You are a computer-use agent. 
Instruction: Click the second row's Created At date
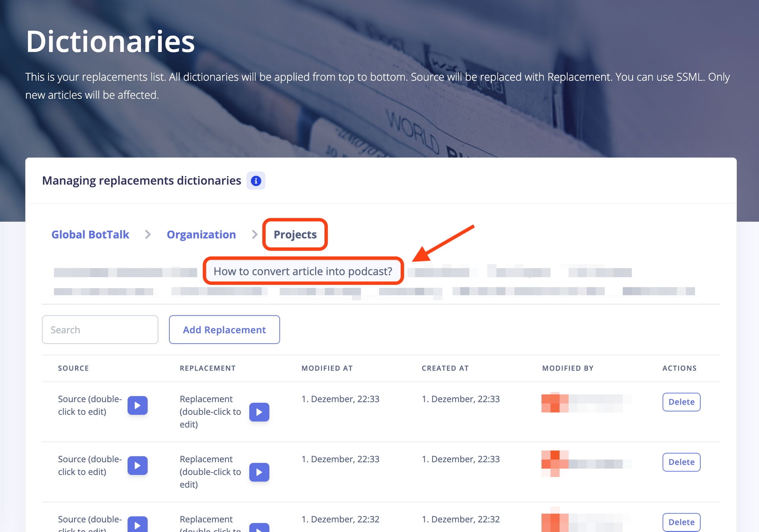[x=461, y=459]
